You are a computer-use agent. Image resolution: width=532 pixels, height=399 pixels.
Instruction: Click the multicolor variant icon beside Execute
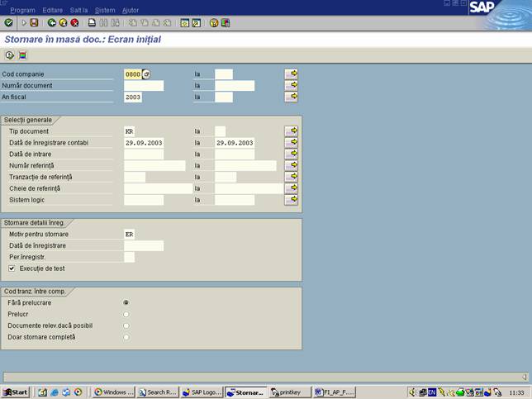tap(22, 55)
